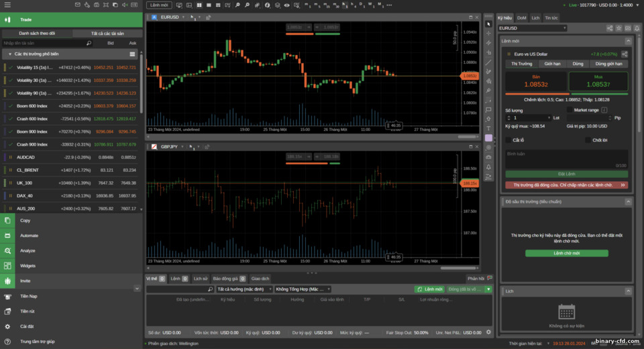
Task: Click the Bán sell price button
Action: pyautogui.click(x=535, y=81)
